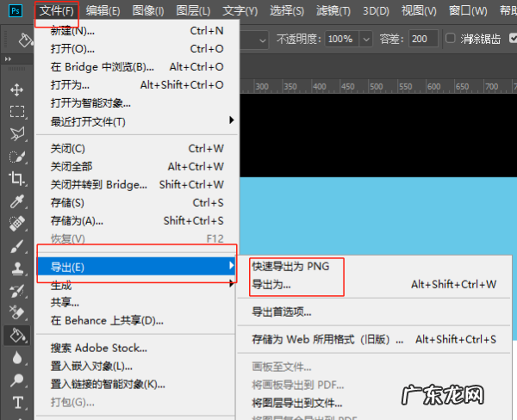Viewport: 517px width, 420px height.
Task: Open the 图像(I) menu
Action: (148, 11)
